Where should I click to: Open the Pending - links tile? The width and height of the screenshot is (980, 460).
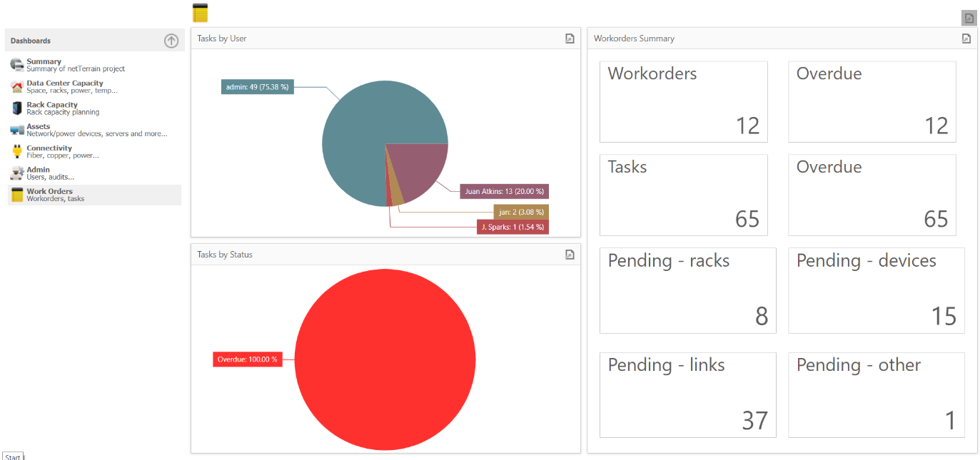(x=687, y=394)
